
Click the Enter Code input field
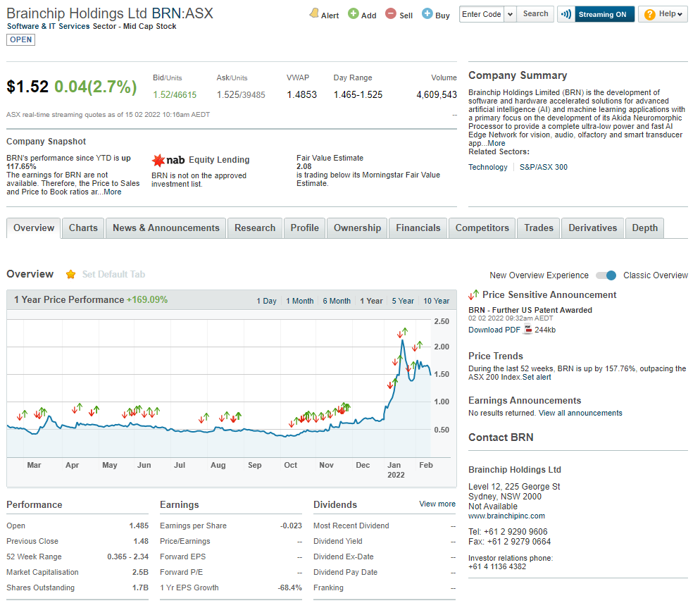pyautogui.click(x=482, y=14)
